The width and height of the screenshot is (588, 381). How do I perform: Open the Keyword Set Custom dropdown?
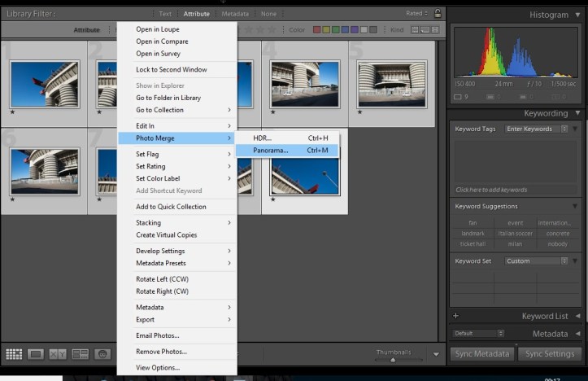coord(536,261)
